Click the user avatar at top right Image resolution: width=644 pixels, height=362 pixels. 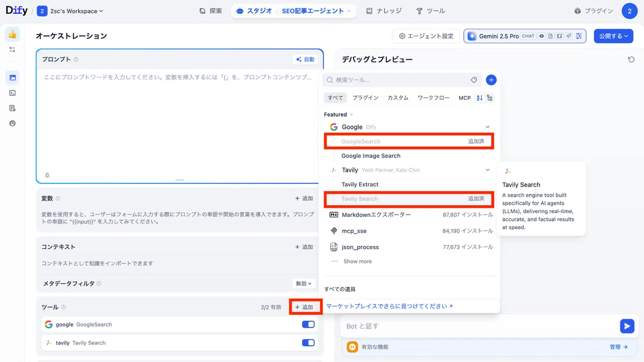pos(630,11)
